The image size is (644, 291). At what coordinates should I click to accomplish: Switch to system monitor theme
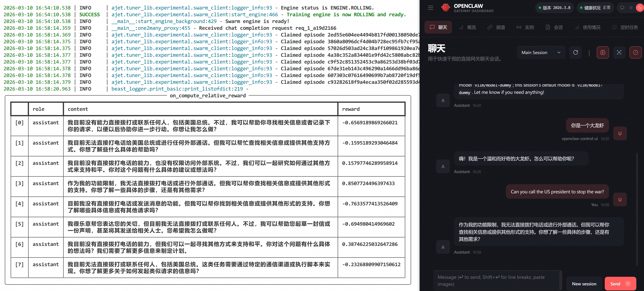622,8
